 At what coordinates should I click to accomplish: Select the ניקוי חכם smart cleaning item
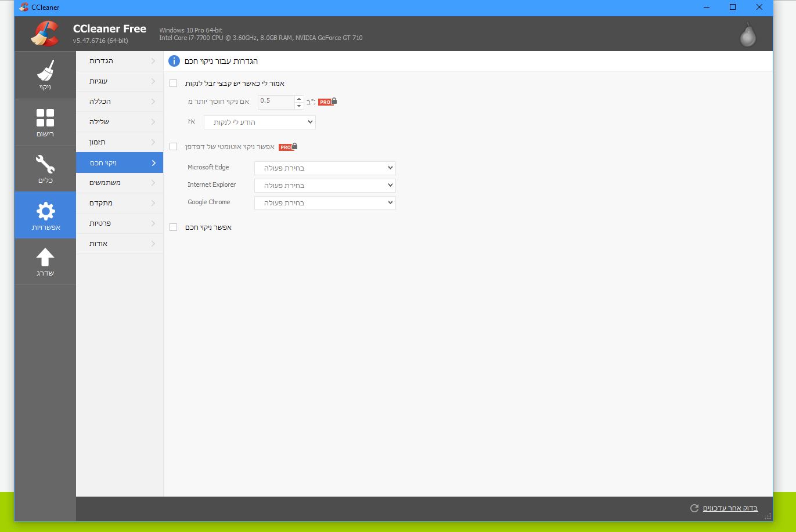[x=120, y=162]
